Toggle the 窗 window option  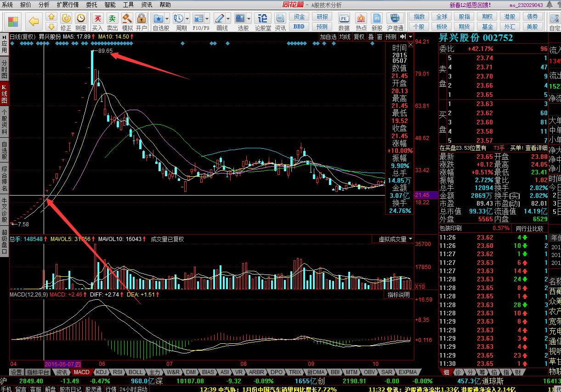click(x=380, y=37)
